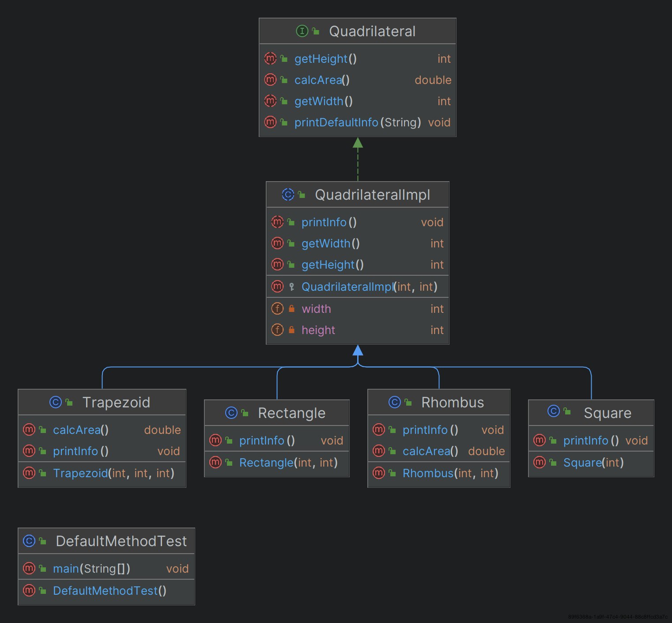The width and height of the screenshot is (672, 623).
Task: Click method icon for main(String[])
Action: tap(29, 568)
